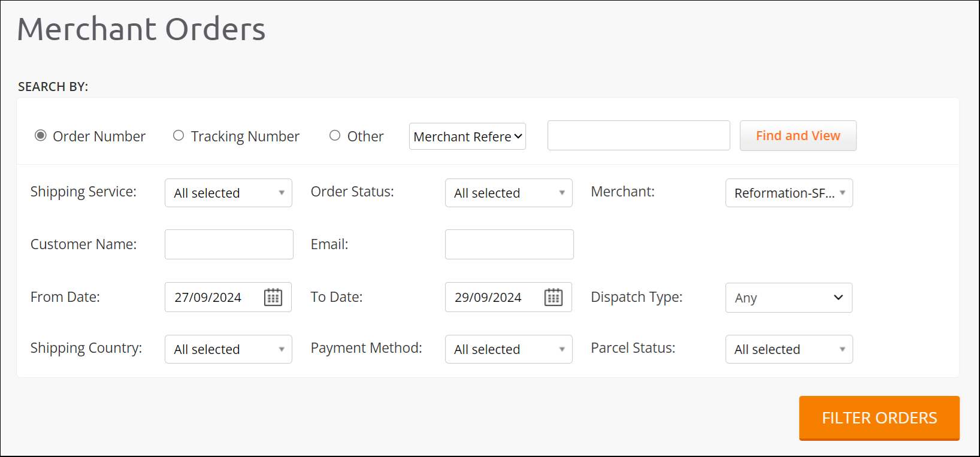Screen dimensions: 980x457
Task: Focus the Customer Name input field
Action: 229,244
